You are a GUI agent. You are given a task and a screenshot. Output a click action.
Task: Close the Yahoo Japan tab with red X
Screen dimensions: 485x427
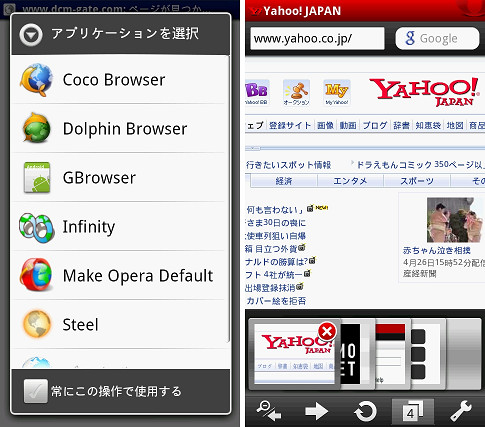(327, 332)
